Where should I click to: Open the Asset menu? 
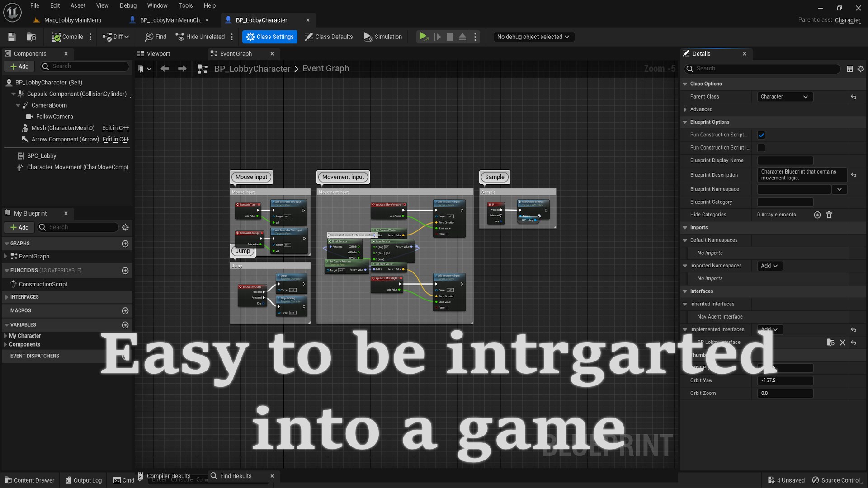[x=78, y=5]
